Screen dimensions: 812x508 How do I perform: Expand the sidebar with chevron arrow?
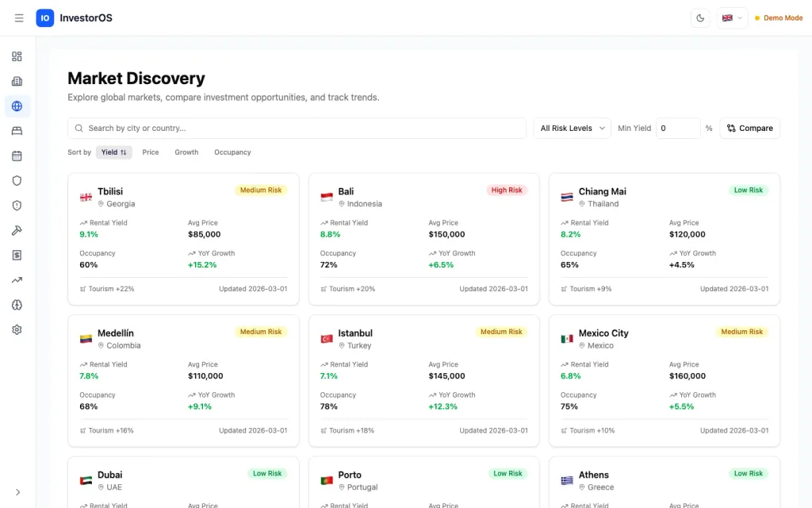click(17, 492)
